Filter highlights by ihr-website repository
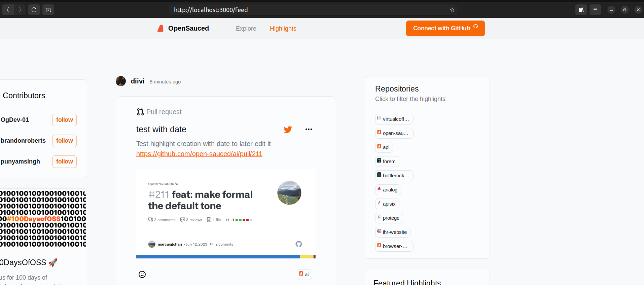Viewport: 644px width, 285px height. pyautogui.click(x=393, y=232)
